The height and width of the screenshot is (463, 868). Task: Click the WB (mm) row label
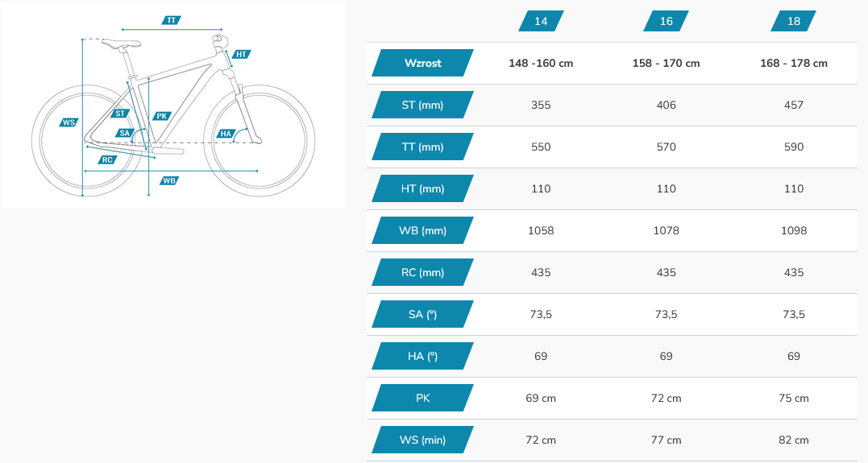point(422,230)
